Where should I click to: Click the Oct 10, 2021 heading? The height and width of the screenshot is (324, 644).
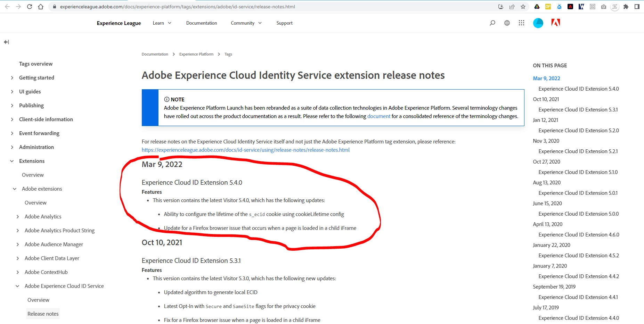click(162, 242)
